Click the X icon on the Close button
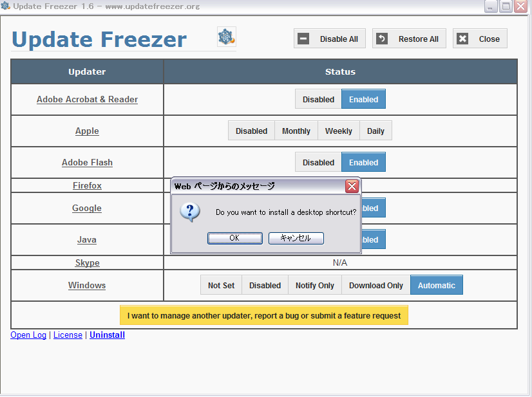 (x=462, y=39)
